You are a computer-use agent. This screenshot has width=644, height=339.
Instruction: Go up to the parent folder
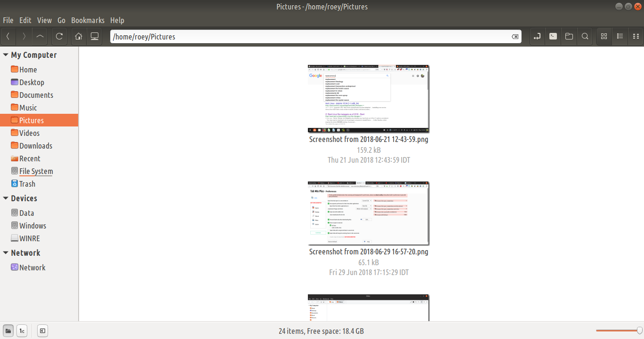tap(40, 36)
